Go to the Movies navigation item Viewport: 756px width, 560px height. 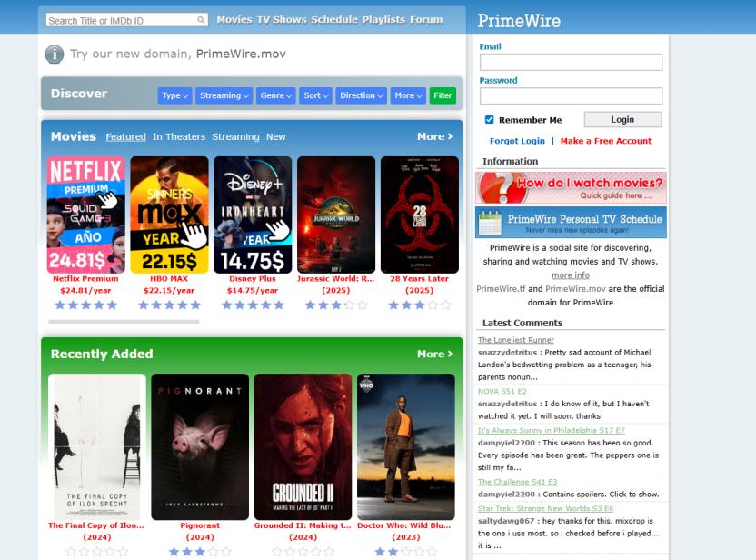[x=234, y=20]
